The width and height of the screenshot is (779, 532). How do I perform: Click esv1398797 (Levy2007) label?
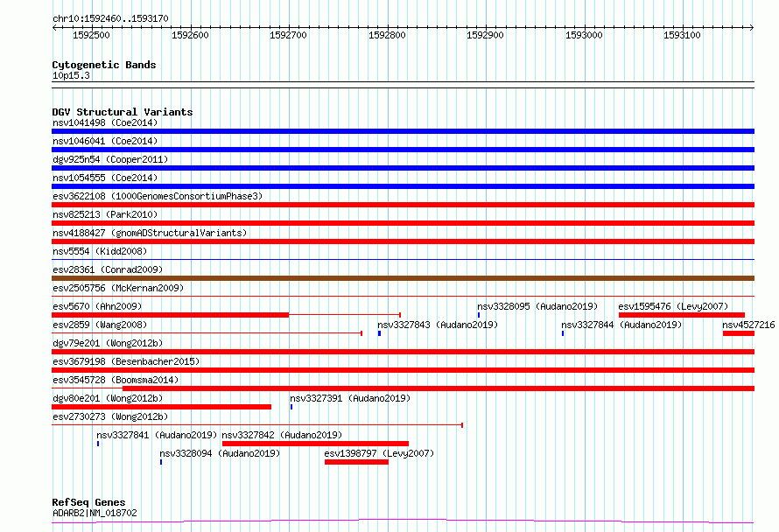tap(379, 453)
